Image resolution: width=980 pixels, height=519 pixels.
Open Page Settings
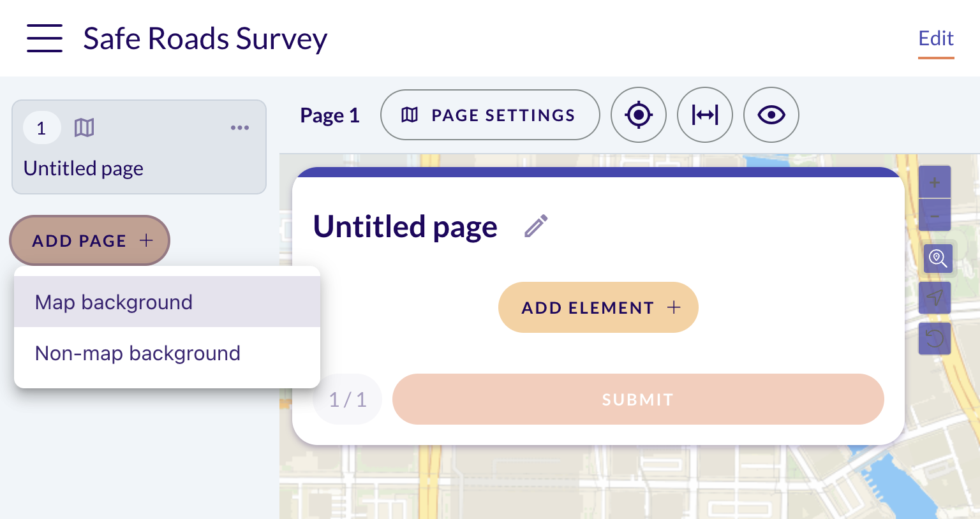tap(490, 115)
